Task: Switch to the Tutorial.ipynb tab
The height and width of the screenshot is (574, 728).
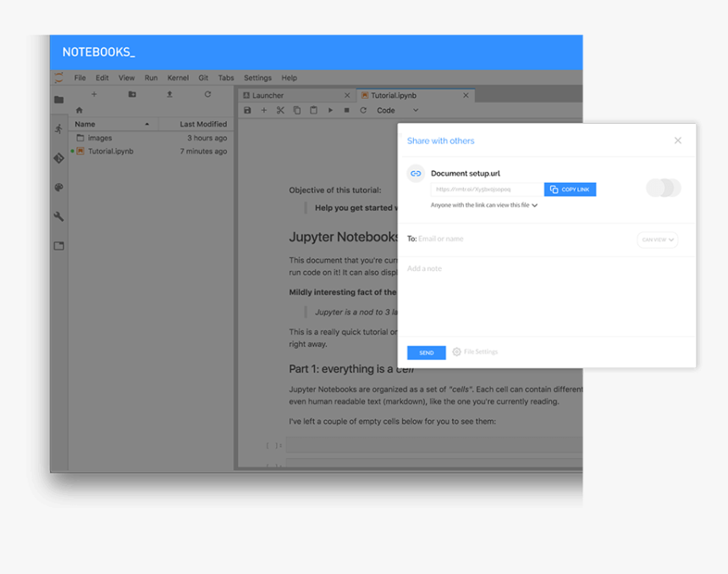Action: (x=416, y=95)
